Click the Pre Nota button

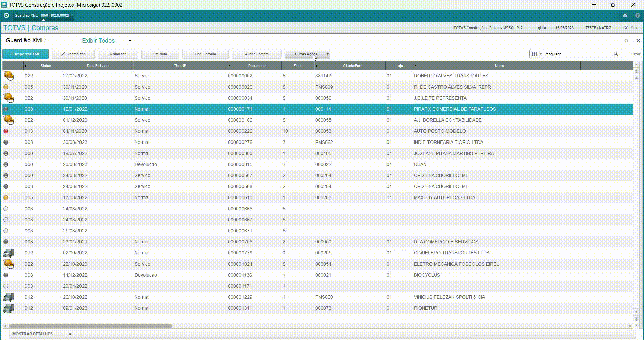tap(160, 54)
